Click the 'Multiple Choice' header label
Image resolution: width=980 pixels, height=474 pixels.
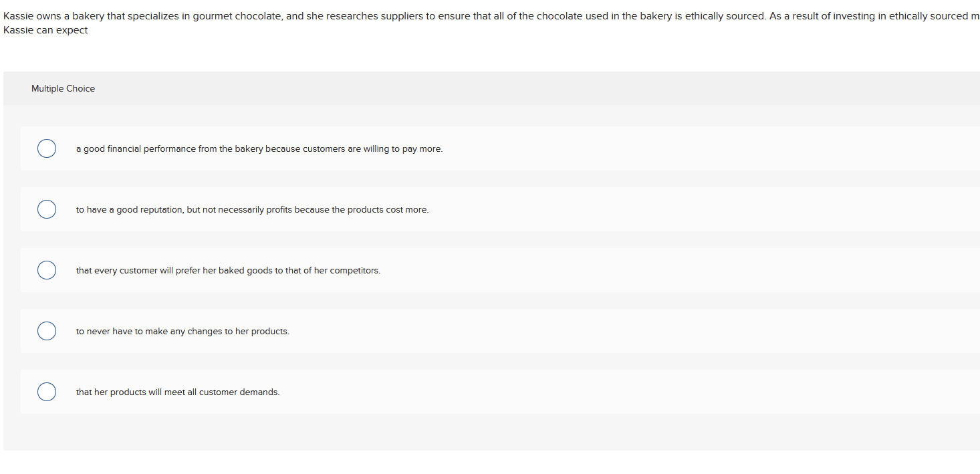(63, 88)
